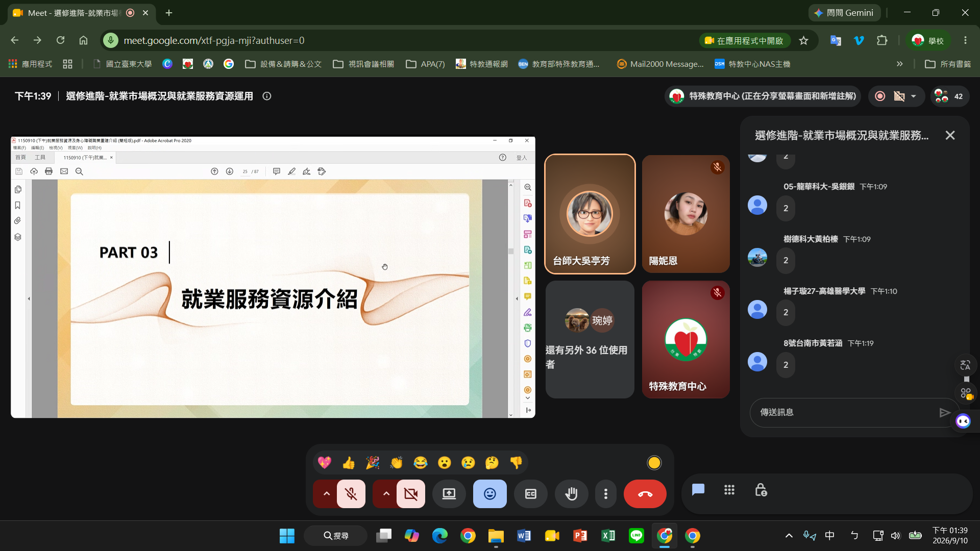Open the participants list showing 42

point(949,96)
